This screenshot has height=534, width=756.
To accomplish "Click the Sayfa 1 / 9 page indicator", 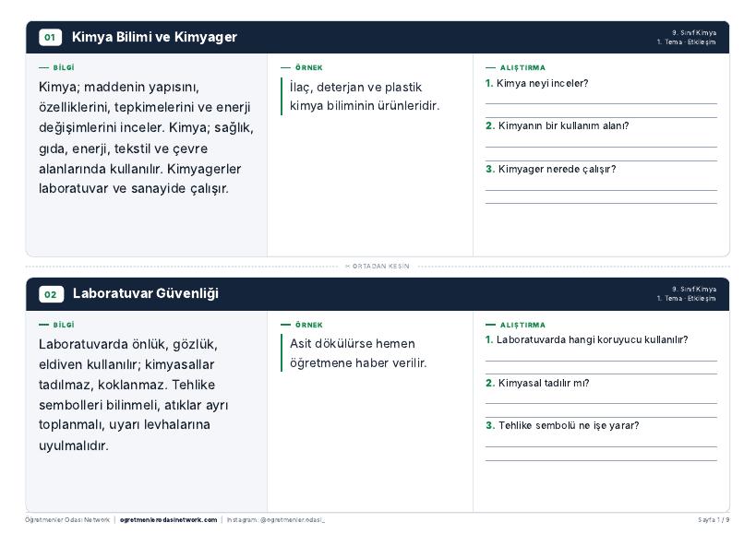I will [x=714, y=520].
